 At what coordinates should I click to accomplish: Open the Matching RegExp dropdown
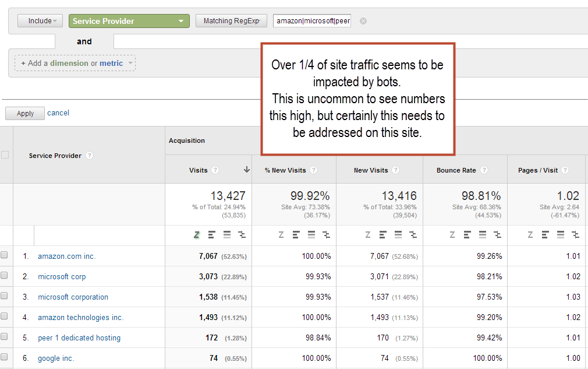coord(231,21)
